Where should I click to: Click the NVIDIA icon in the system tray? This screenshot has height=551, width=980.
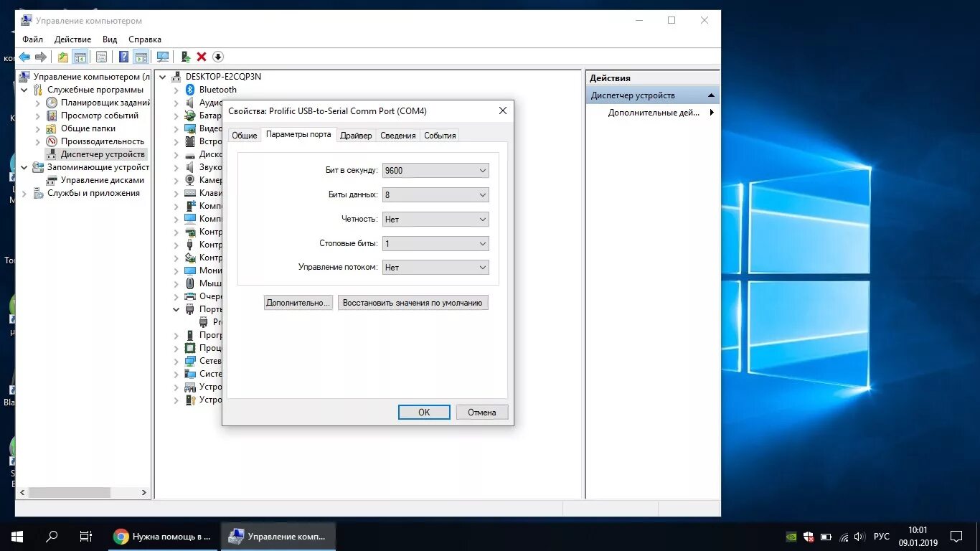click(791, 537)
